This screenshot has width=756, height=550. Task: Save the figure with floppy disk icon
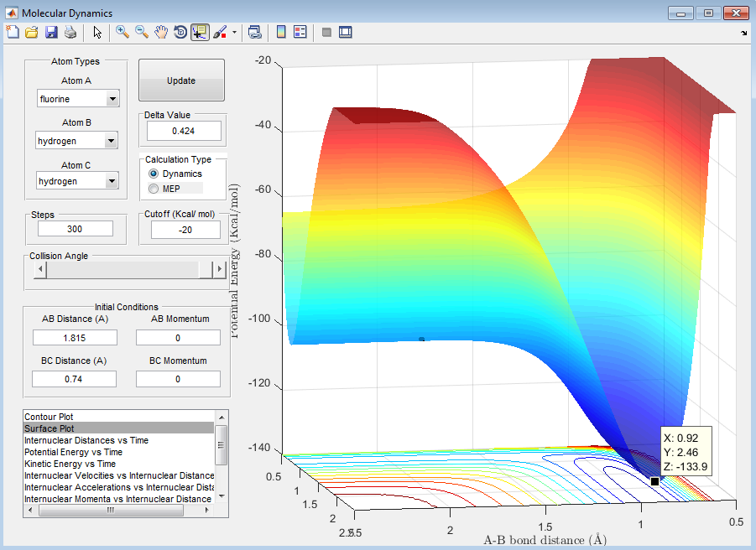pos(51,33)
